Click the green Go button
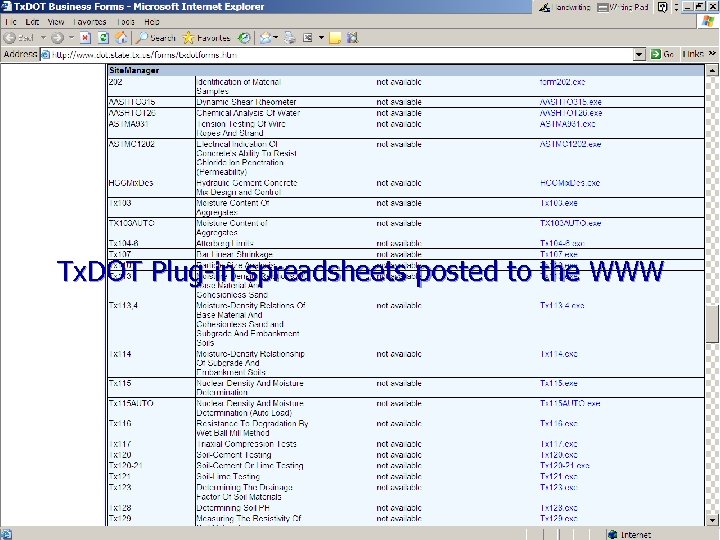This screenshot has height=540, width=720. click(662, 55)
